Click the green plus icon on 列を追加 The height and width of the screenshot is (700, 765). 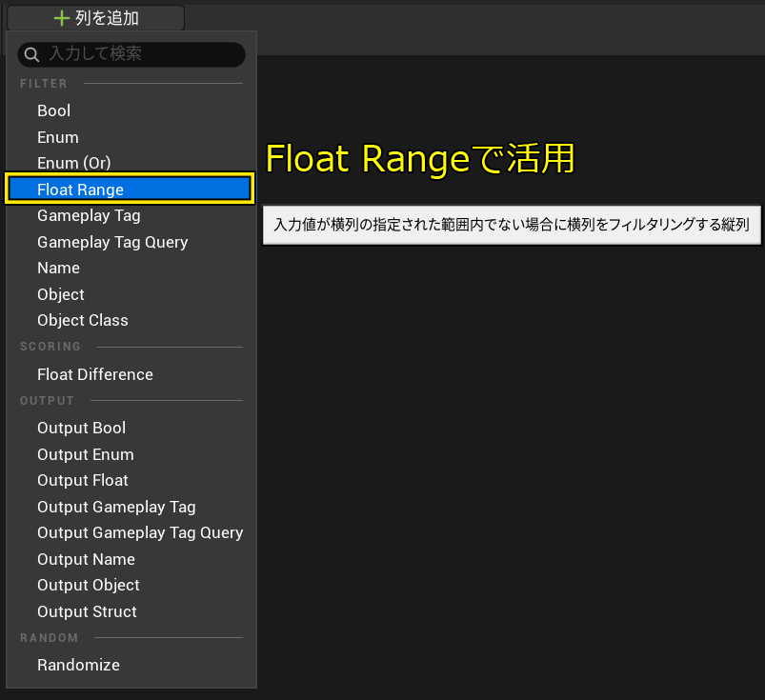click(62, 18)
